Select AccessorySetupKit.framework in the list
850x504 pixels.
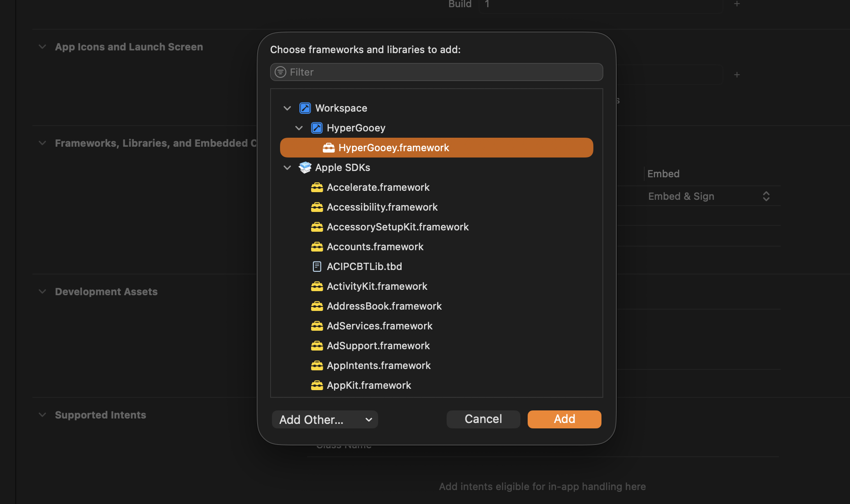[437, 227]
